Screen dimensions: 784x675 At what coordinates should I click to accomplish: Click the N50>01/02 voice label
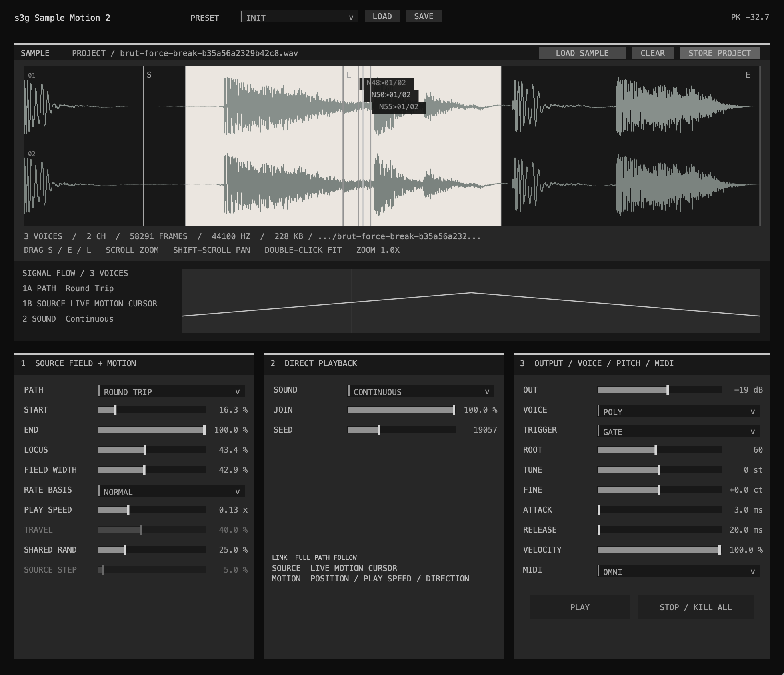point(391,95)
